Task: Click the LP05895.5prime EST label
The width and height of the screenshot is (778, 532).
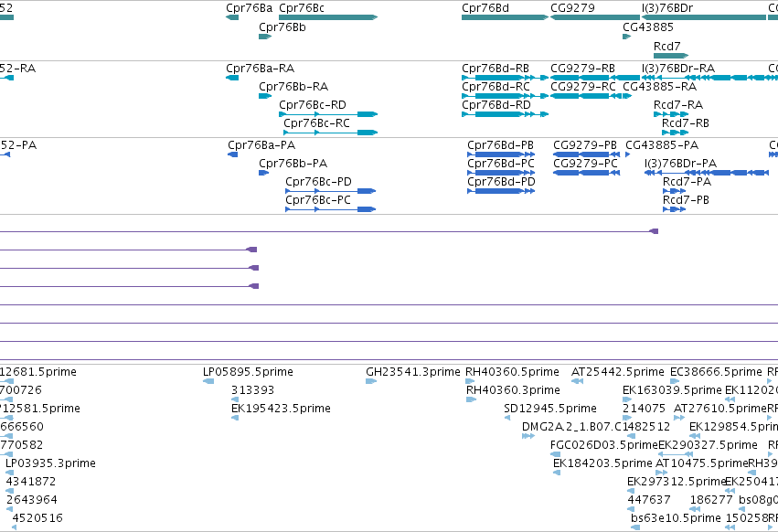Action: (248, 372)
